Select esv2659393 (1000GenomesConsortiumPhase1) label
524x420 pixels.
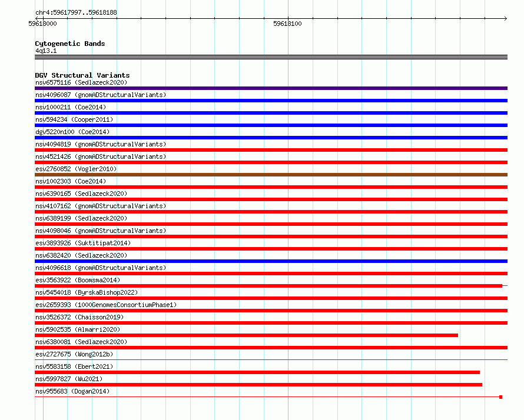coord(106,305)
